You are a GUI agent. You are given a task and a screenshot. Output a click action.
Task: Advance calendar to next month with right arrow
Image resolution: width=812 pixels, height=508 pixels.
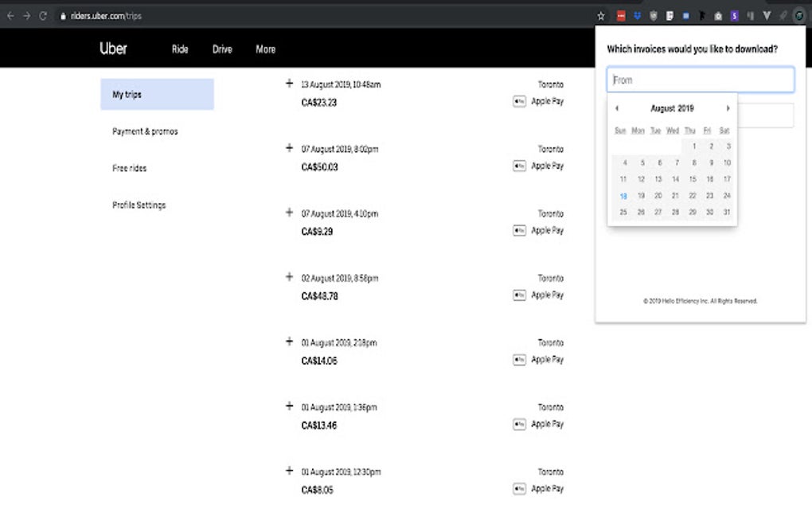coord(727,107)
